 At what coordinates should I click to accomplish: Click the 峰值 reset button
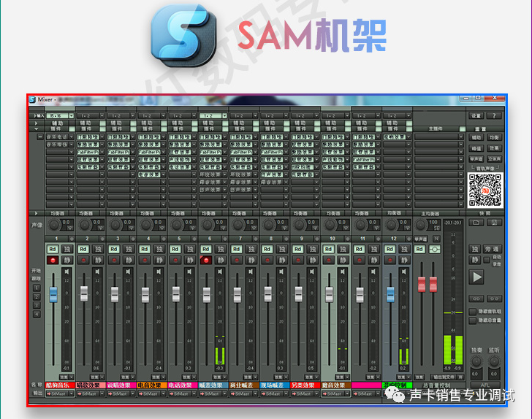click(476, 148)
